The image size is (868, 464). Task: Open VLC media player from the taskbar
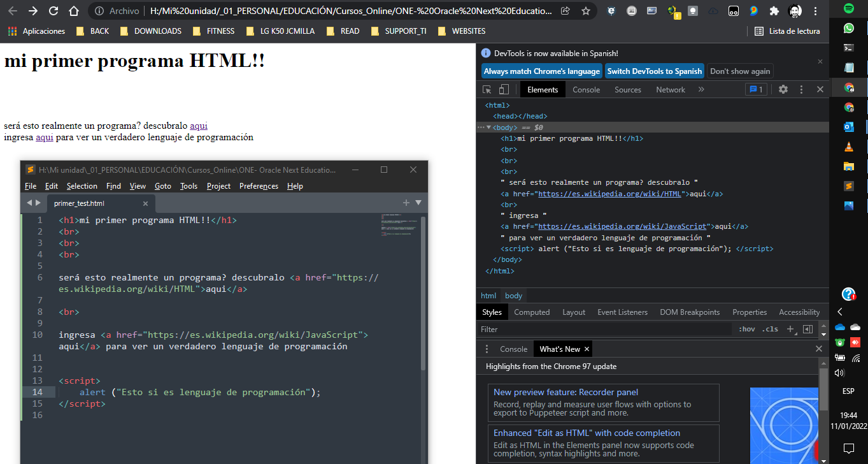[x=848, y=147]
